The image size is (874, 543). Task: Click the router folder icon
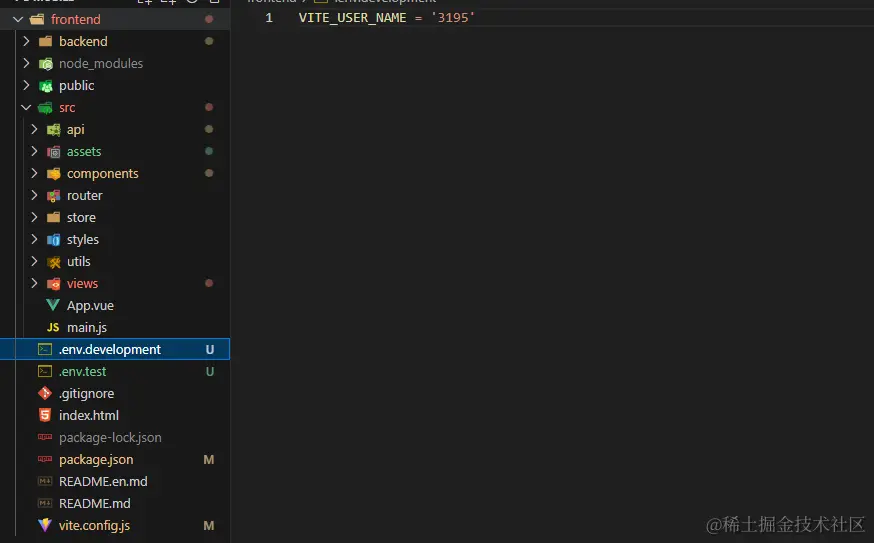click(x=54, y=196)
